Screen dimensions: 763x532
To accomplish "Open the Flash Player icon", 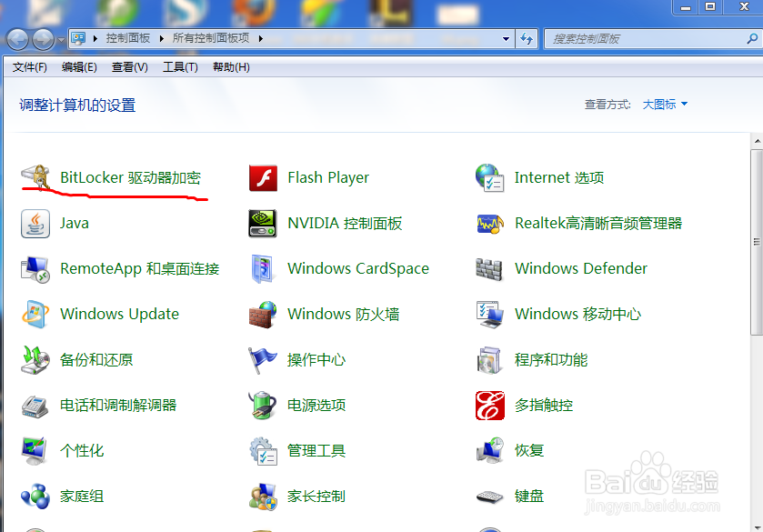I will pos(263,177).
